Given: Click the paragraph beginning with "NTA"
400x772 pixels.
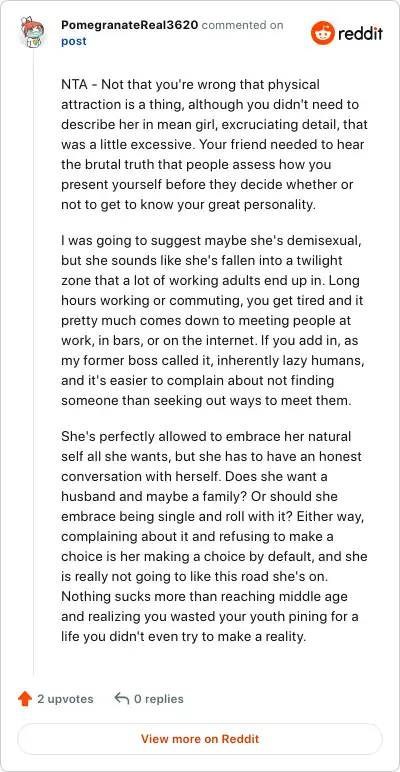Looking at the screenshot, I should [x=214, y=144].
